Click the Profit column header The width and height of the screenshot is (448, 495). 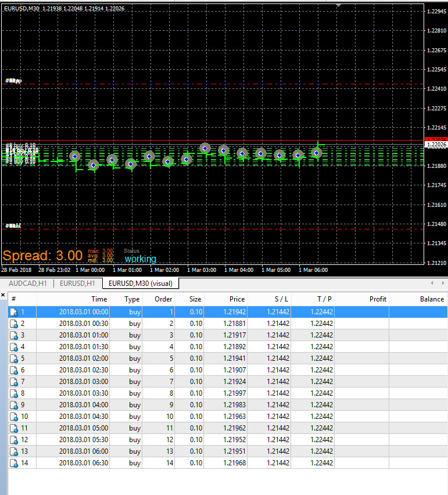pyautogui.click(x=362, y=299)
